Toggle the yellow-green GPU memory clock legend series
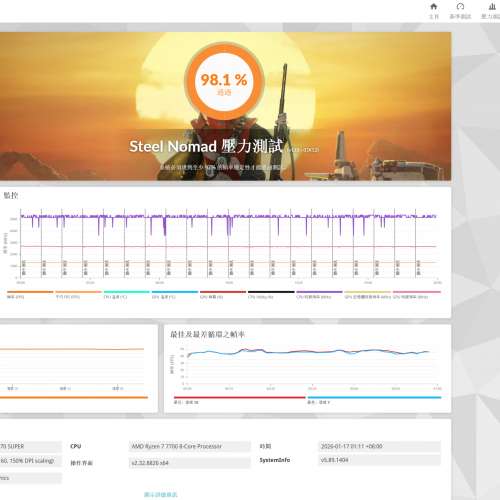The image size is (500, 500). pos(368,294)
